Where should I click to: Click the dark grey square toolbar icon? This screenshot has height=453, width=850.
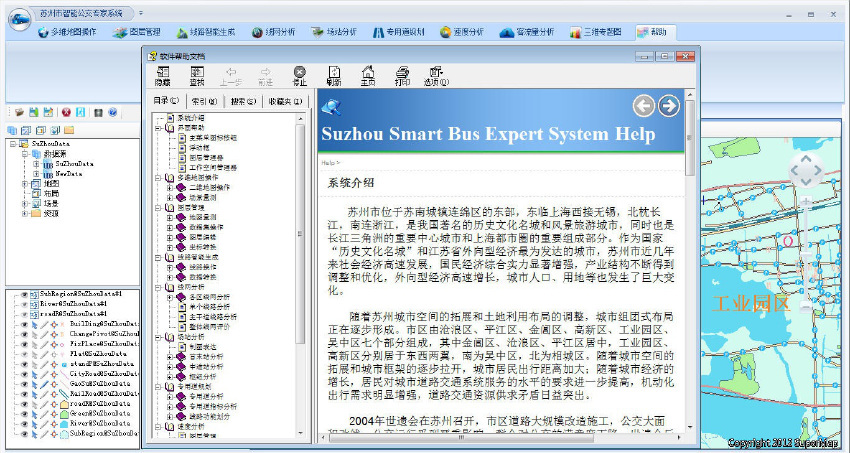coord(98,113)
